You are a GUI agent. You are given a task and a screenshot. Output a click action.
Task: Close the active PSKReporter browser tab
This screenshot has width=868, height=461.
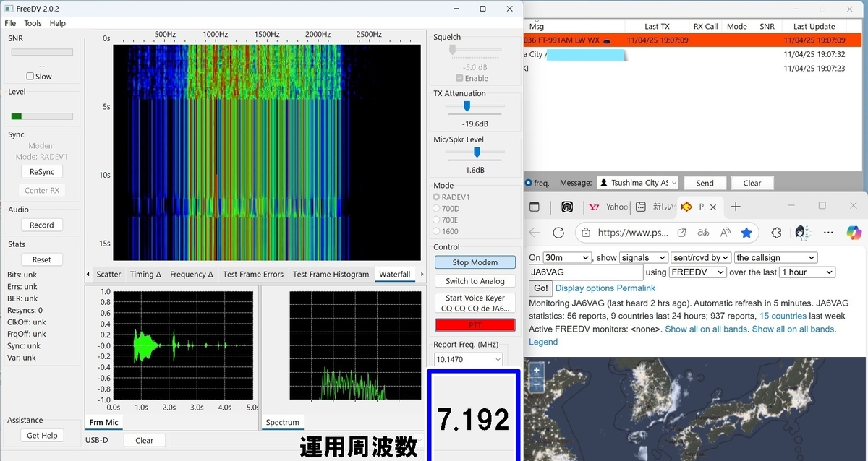(x=713, y=207)
